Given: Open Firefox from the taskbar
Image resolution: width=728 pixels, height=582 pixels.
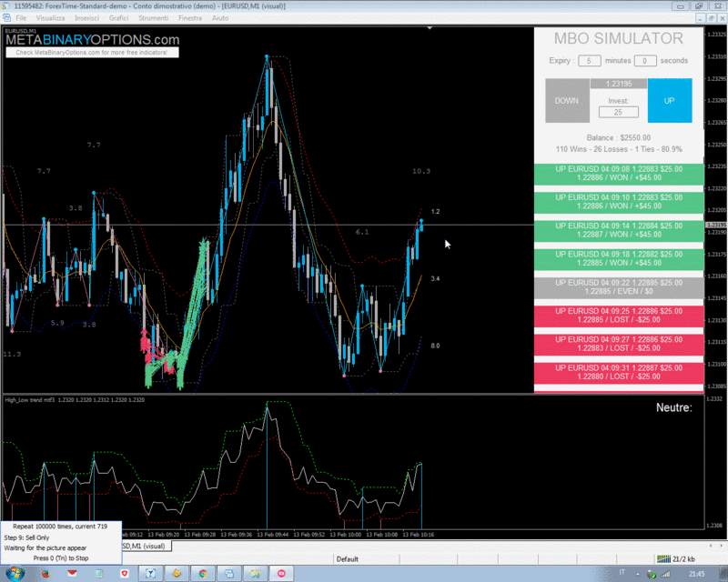Looking at the screenshot, I should coord(46,574).
